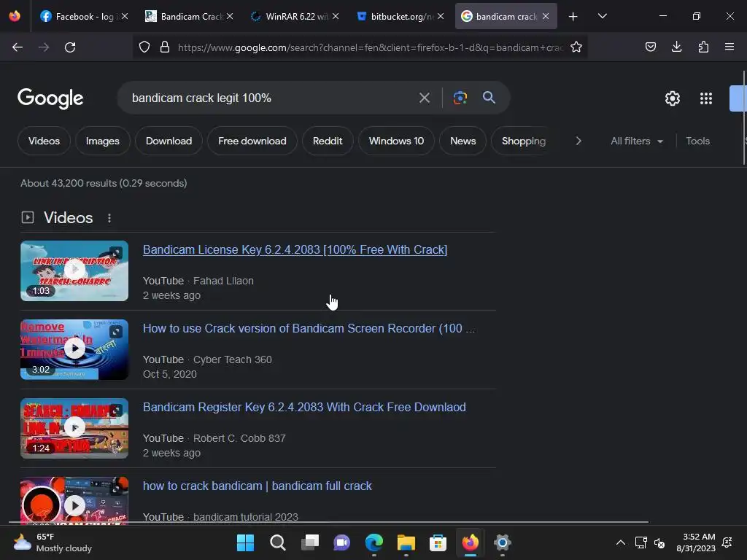
Task: Open tracking protection shield icon
Action: tap(144, 47)
